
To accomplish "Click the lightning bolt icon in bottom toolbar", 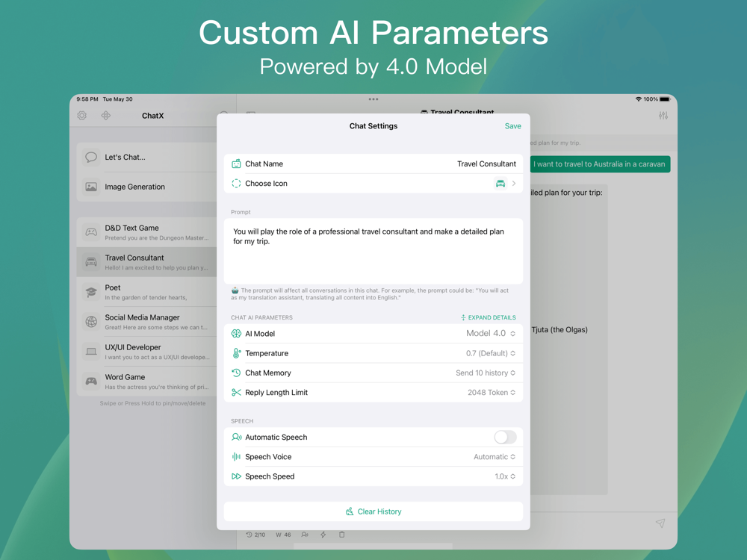I will (323, 535).
